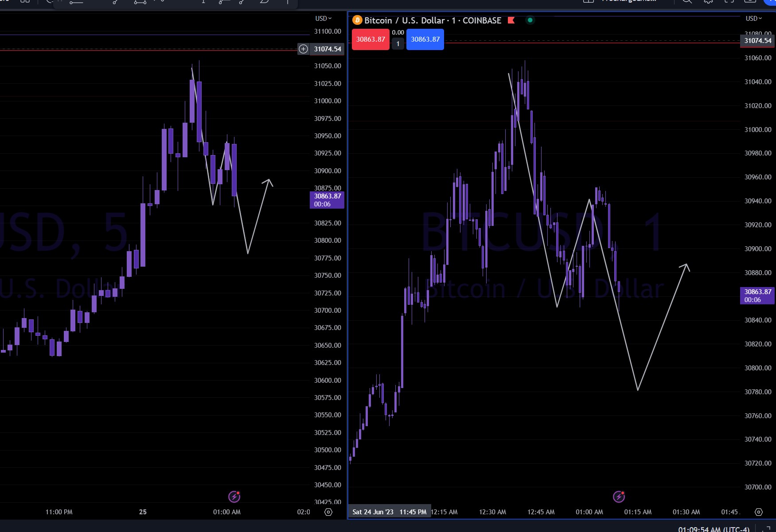Click the plus icon next to 31074.54 on the left chart
This screenshot has width=776, height=532.
[x=303, y=49]
